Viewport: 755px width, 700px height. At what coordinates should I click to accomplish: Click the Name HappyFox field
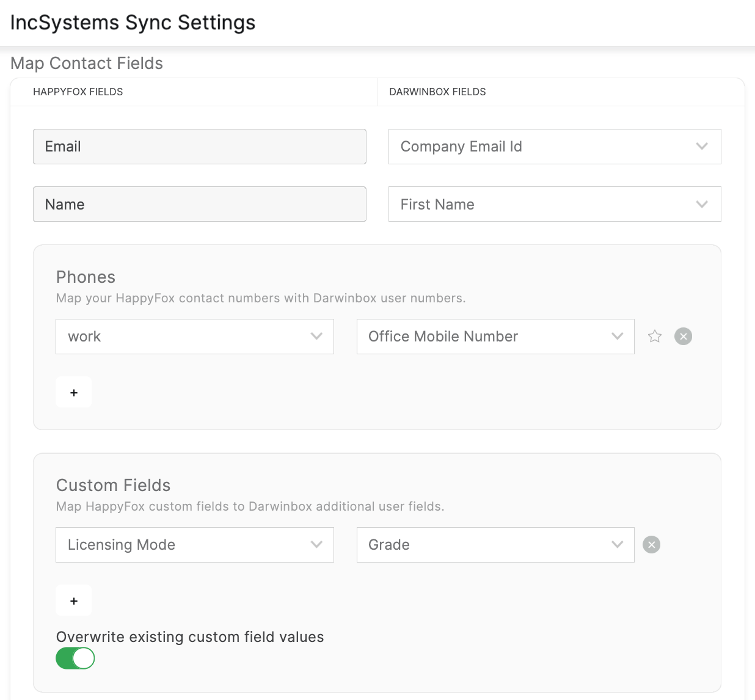(200, 204)
